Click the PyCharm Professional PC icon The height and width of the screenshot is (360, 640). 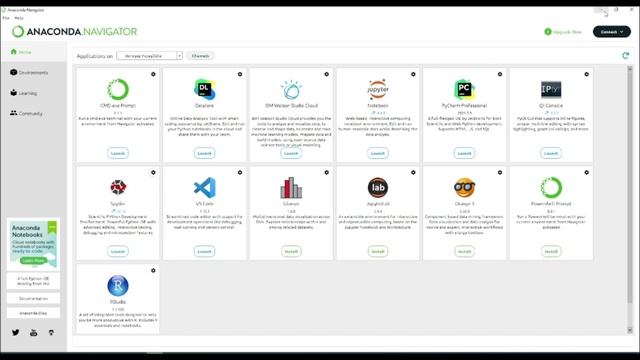coord(464,89)
